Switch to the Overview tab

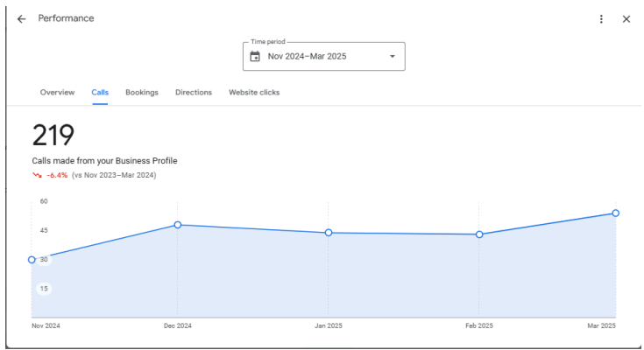click(57, 92)
